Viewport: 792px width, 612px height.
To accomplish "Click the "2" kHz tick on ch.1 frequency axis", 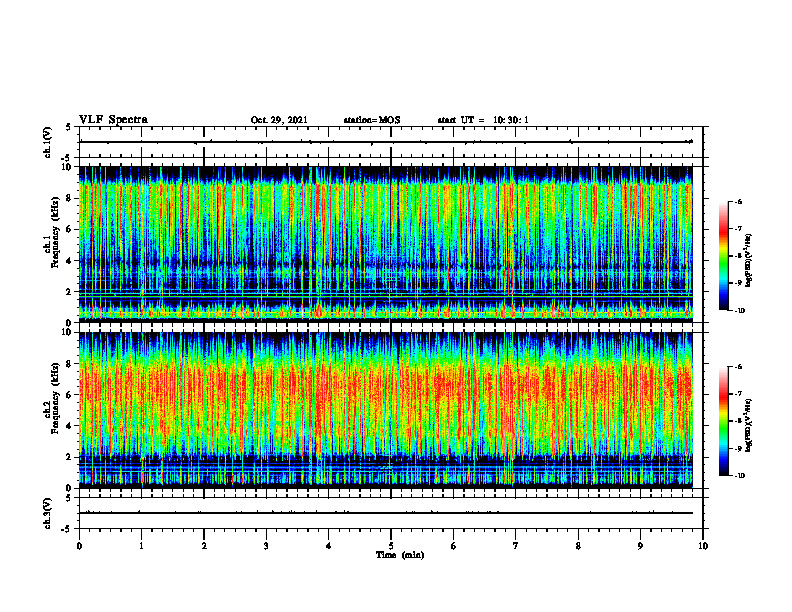I will [70, 292].
